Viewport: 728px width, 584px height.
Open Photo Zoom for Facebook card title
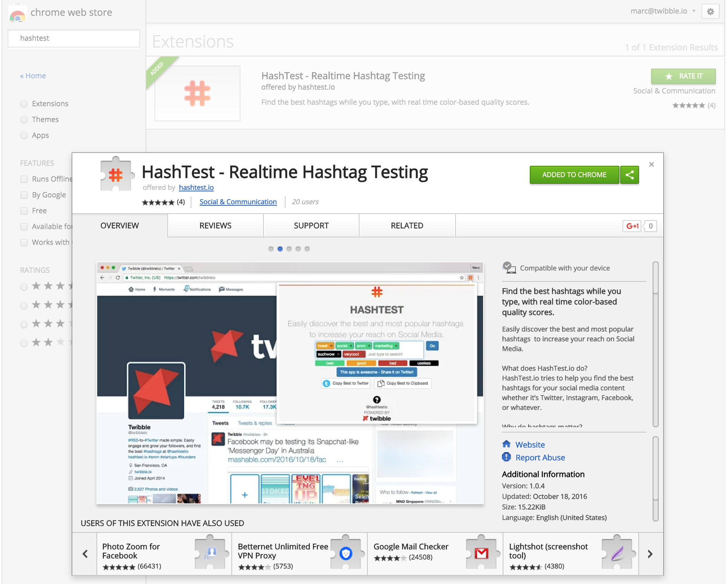coord(131,551)
